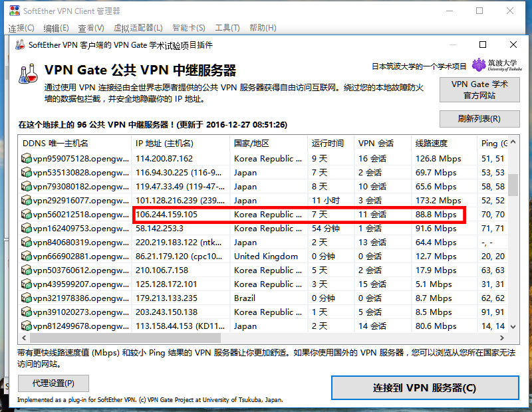532x412 pixels.
Task: Click the VPN Gate flask logo icon
Action: (x=28, y=73)
